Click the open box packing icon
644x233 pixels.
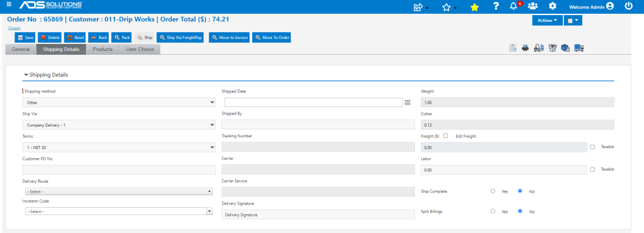552,48
